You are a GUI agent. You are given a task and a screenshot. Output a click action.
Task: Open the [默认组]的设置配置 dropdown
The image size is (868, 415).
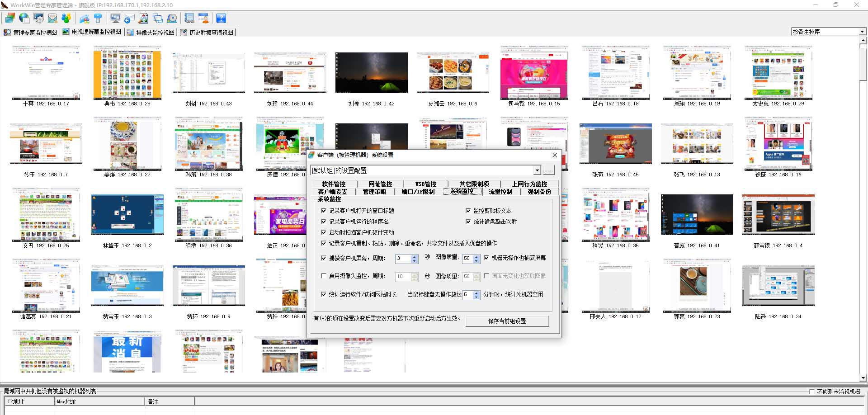(537, 170)
